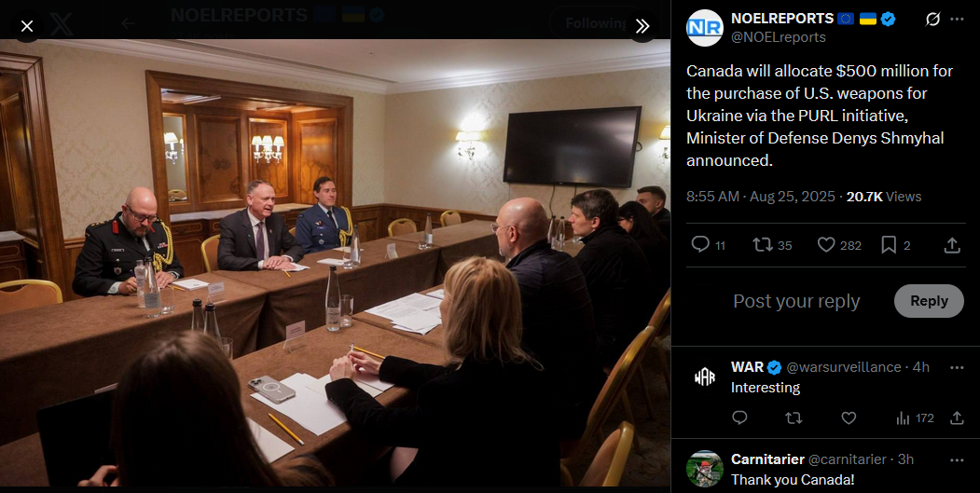
Task: Collapse the sidebar using double chevron icon
Action: click(642, 25)
